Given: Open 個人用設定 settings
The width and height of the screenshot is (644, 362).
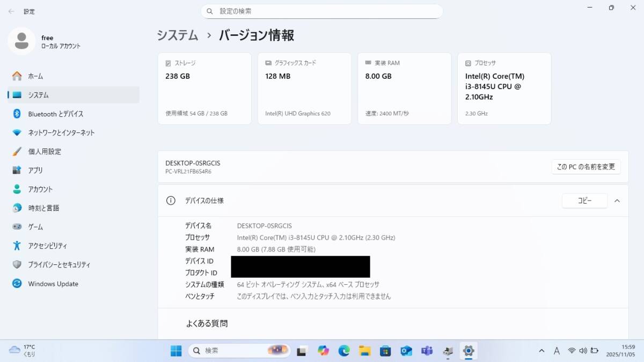Looking at the screenshot, I should click(x=73, y=151).
